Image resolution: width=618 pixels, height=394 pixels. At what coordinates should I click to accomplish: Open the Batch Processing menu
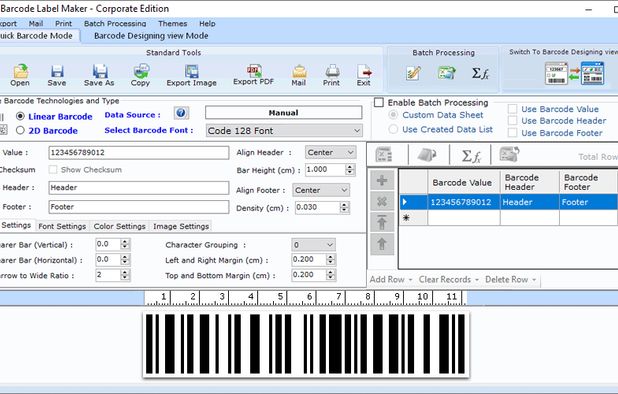(x=115, y=23)
